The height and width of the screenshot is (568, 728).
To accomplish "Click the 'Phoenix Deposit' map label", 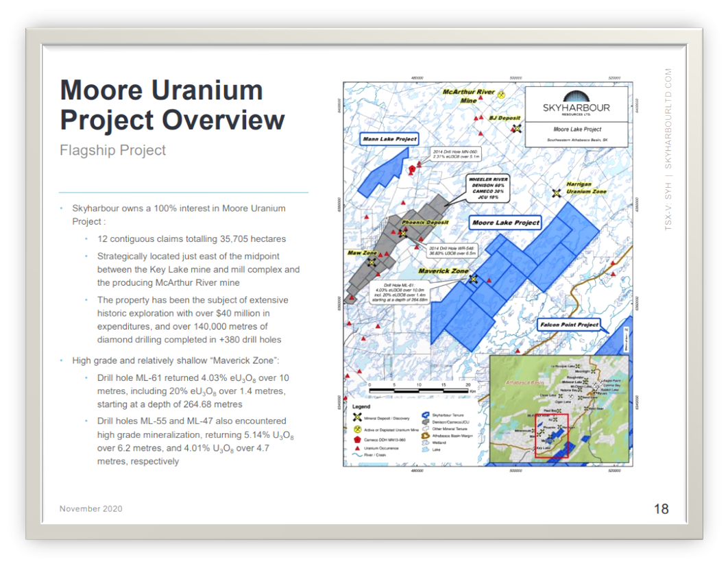I will [425, 222].
